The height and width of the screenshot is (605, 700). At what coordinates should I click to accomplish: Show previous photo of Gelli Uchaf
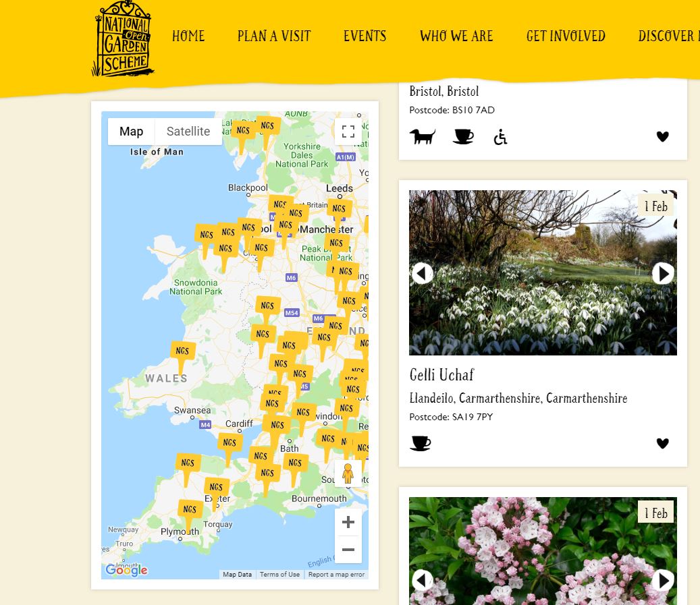click(x=423, y=273)
